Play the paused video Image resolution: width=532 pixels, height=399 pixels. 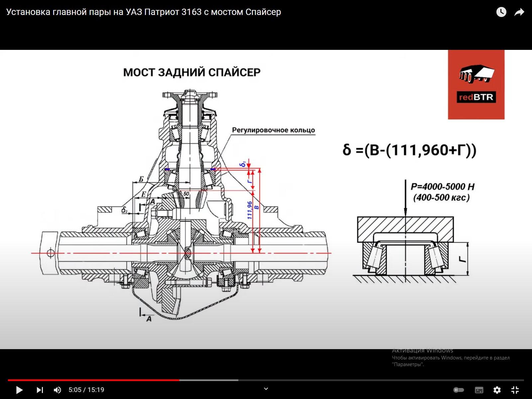tap(19, 390)
